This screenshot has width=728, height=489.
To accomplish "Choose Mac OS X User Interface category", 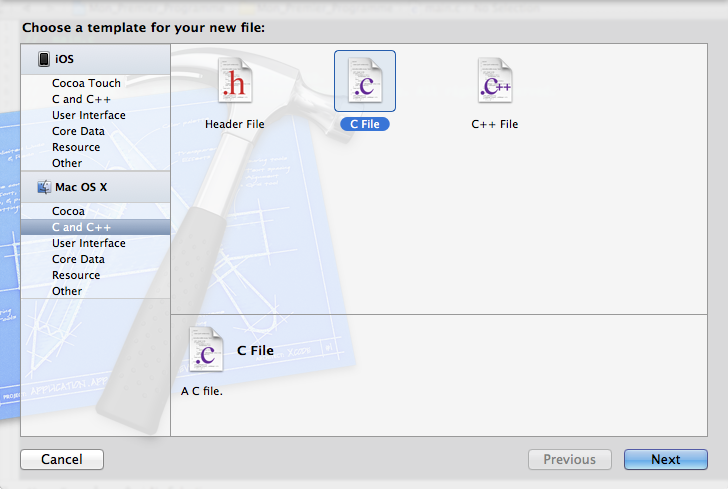I will pyautogui.click(x=89, y=243).
